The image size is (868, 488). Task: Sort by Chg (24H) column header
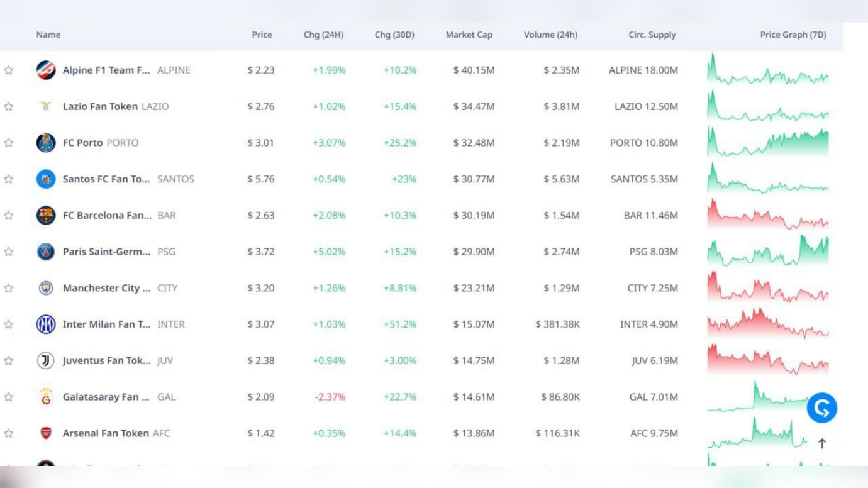[323, 35]
